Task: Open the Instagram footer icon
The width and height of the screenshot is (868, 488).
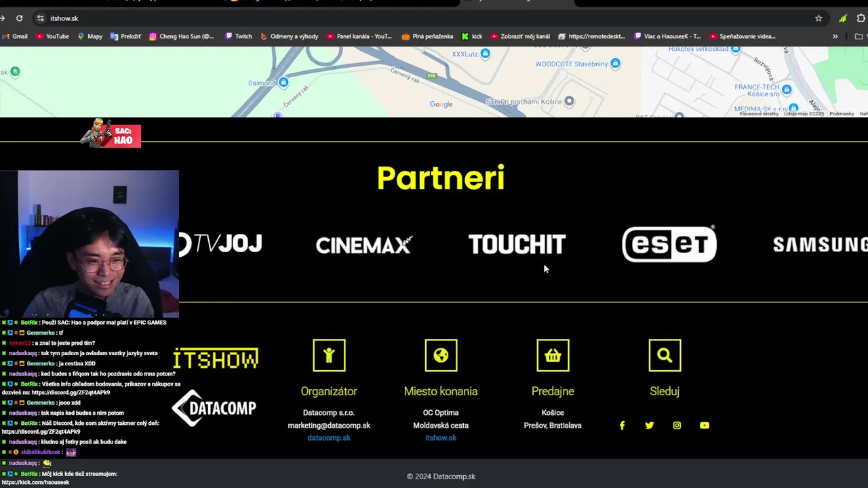Action: 677,426
